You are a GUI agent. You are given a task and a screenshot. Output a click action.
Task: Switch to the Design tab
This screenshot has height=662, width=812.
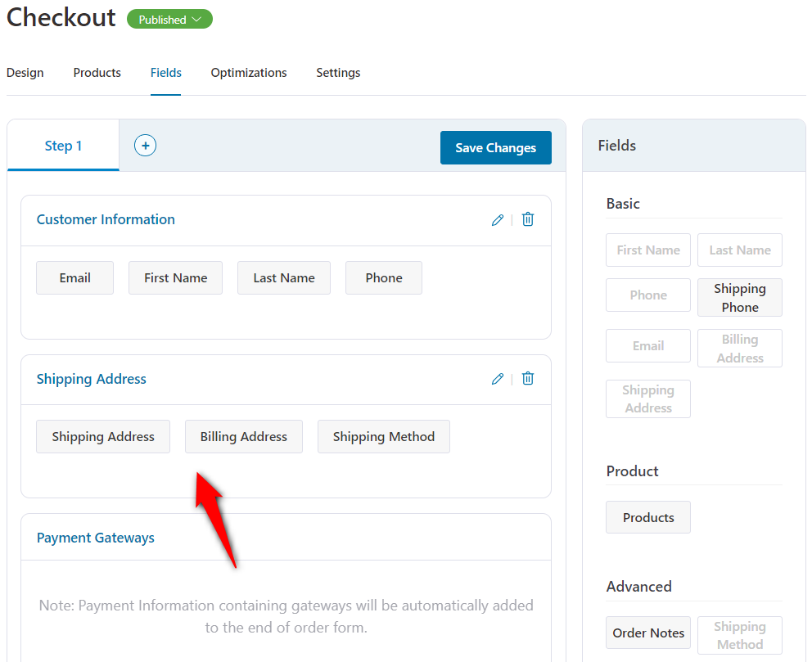pos(25,73)
